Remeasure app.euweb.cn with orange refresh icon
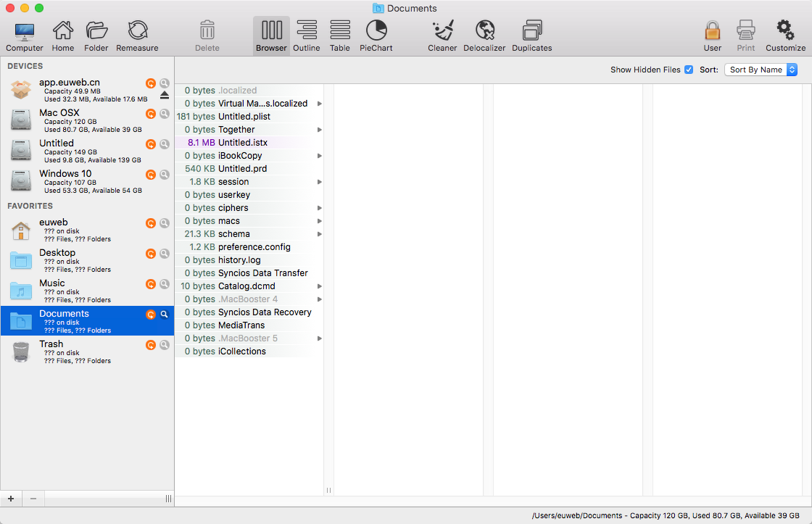This screenshot has height=524, width=812. coord(151,83)
